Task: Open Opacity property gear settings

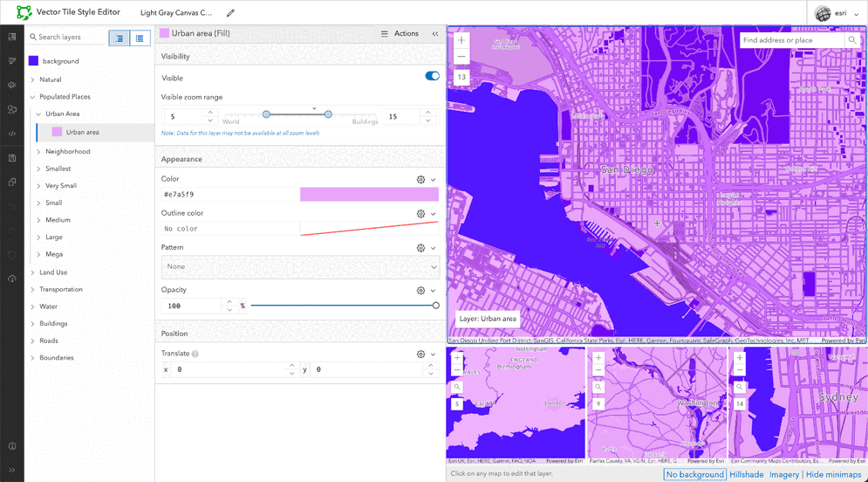Action: tap(420, 290)
